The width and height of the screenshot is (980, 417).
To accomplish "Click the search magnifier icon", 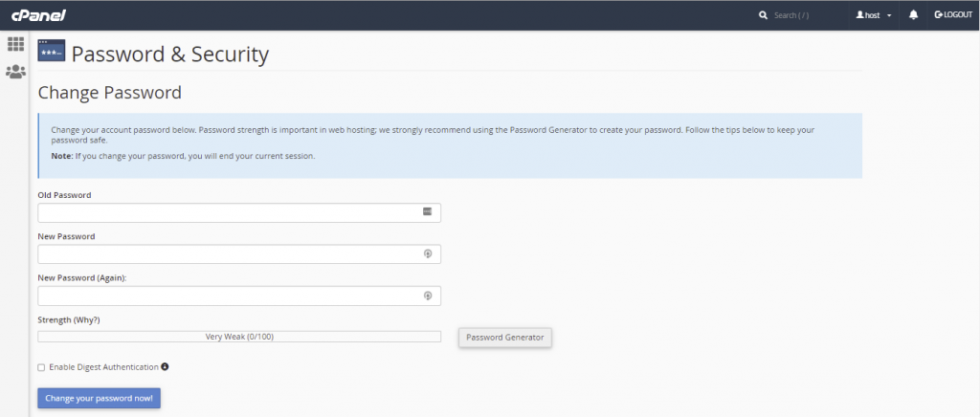I will tap(763, 15).
